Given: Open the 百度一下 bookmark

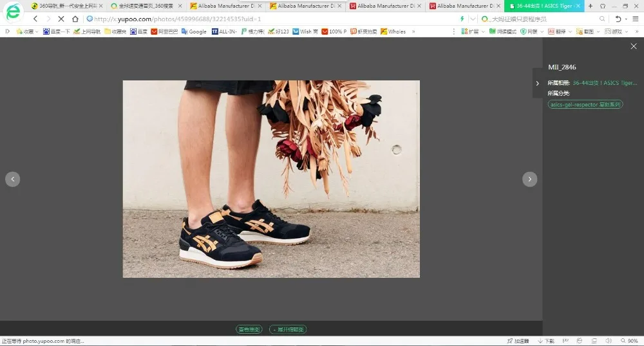Looking at the screenshot, I should point(56,32).
